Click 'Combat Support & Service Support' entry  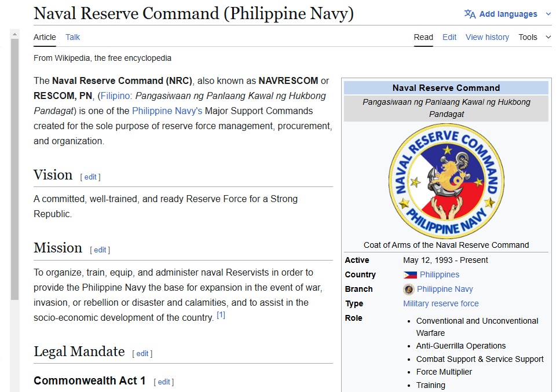[x=480, y=359]
